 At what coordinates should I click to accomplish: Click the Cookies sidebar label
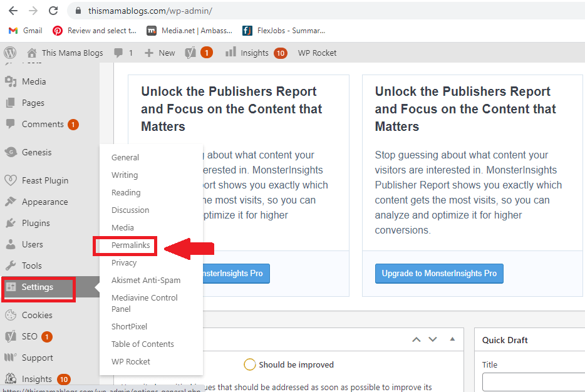37,315
